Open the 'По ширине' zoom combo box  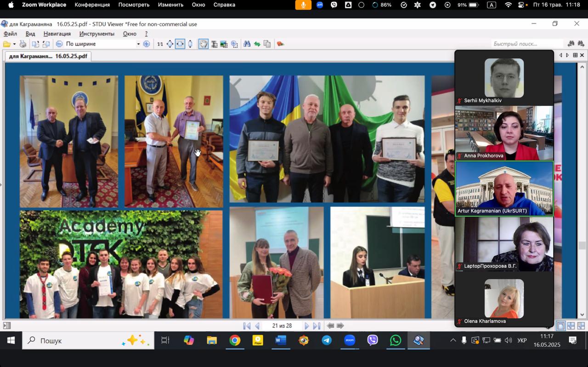pos(102,44)
